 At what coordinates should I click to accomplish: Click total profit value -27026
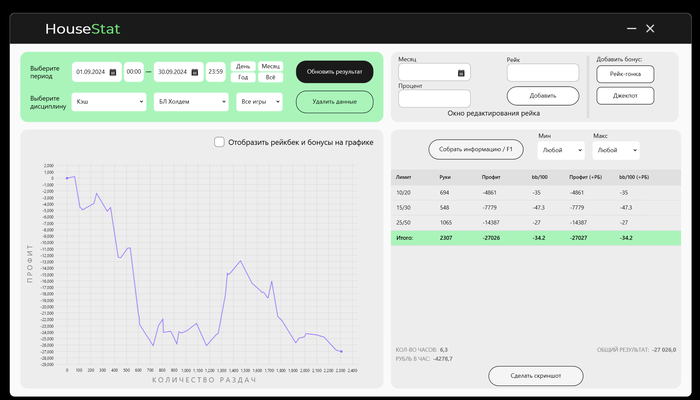click(492, 238)
